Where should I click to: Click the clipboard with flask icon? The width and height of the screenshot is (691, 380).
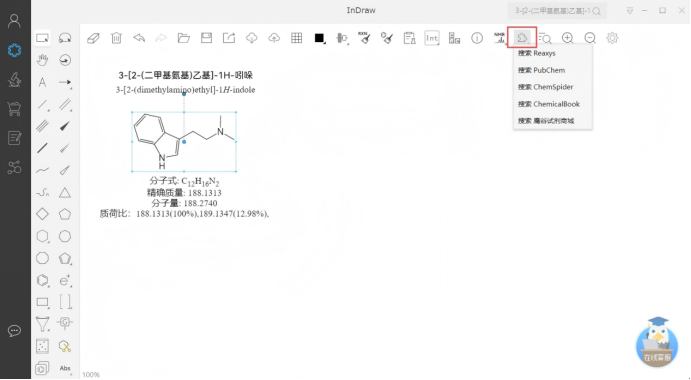[x=409, y=38]
